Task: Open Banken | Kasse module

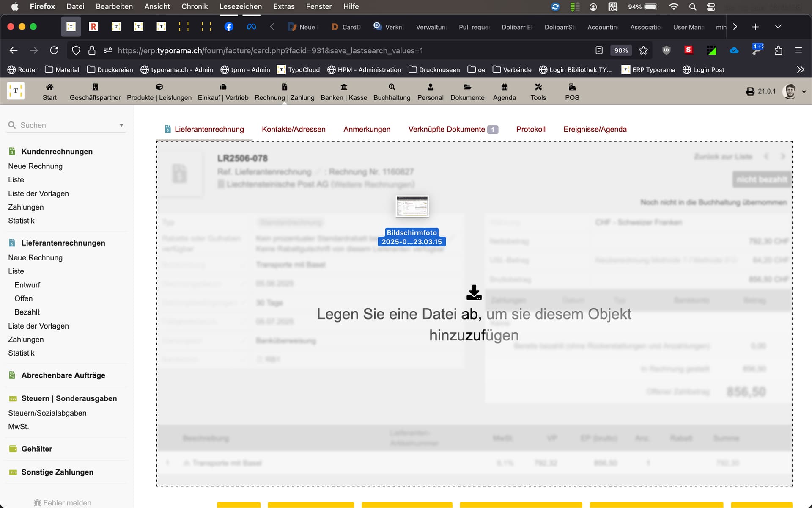Action: 344,91
